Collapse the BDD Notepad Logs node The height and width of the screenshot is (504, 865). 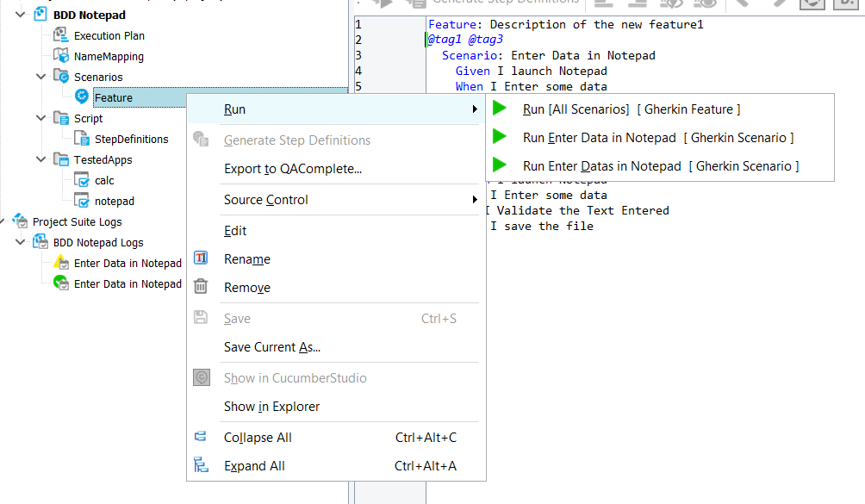pos(19,241)
